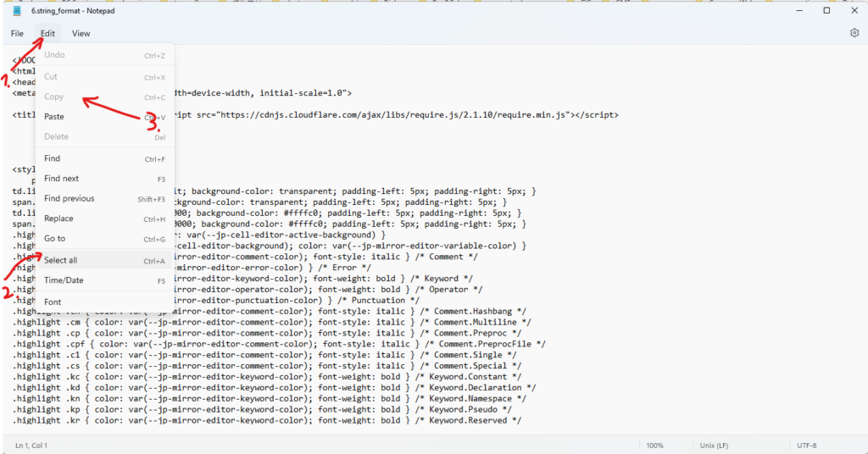Click the line with Comment.Preproc comment
The image size is (868, 454).
pyautogui.click(x=267, y=333)
